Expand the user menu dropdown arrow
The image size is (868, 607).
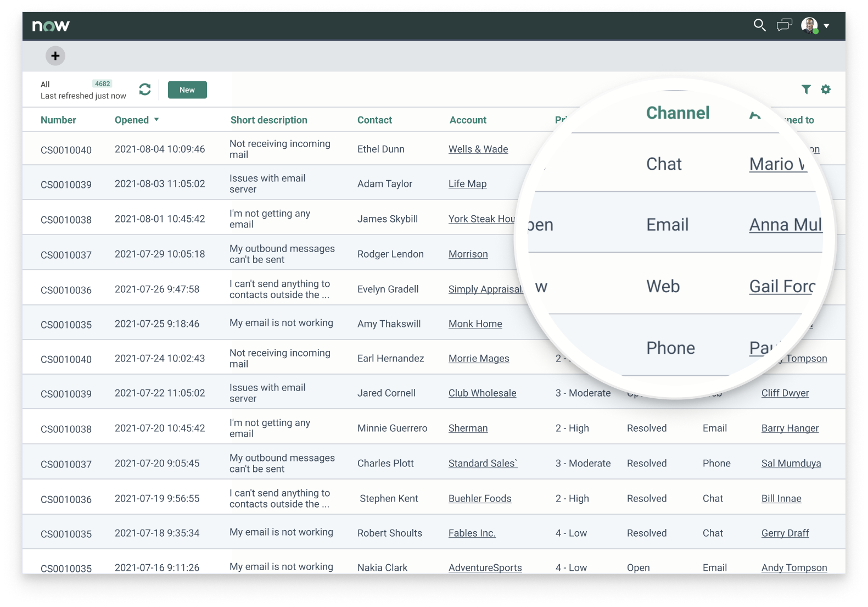click(x=826, y=26)
